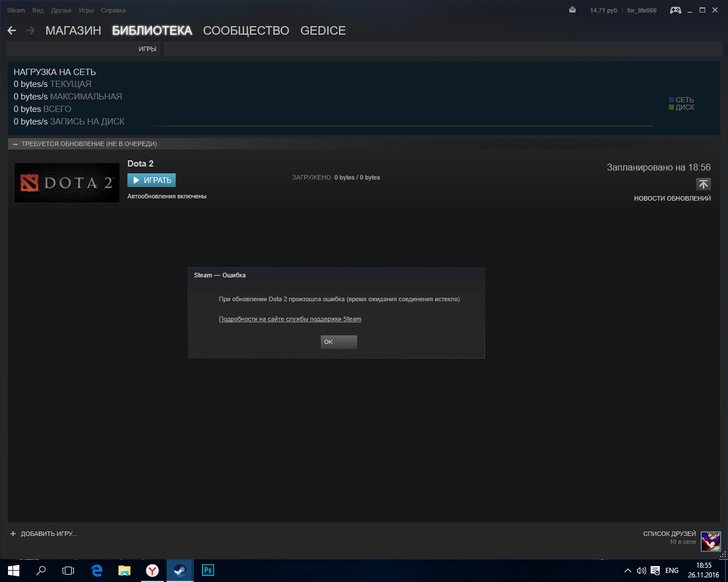
Task: Click the back navigation arrow
Action: 12,31
